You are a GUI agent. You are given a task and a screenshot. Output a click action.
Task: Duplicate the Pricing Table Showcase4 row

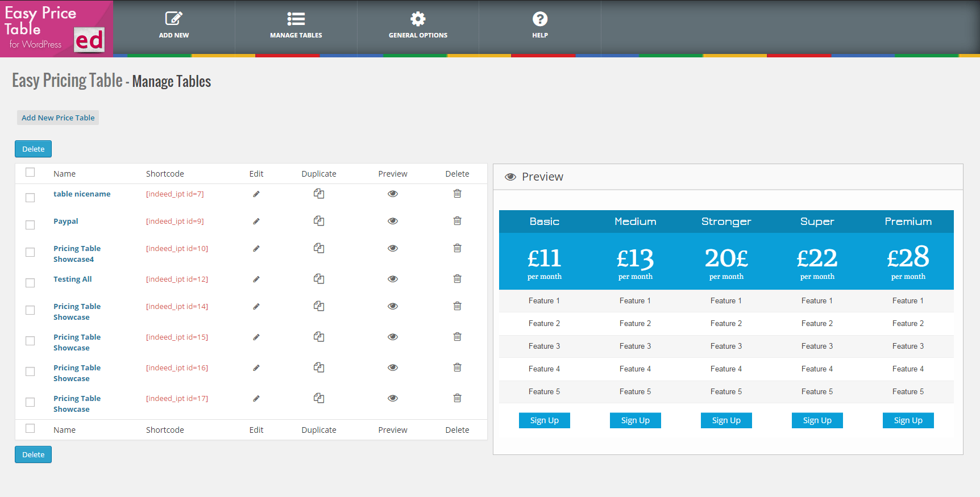coord(319,248)
